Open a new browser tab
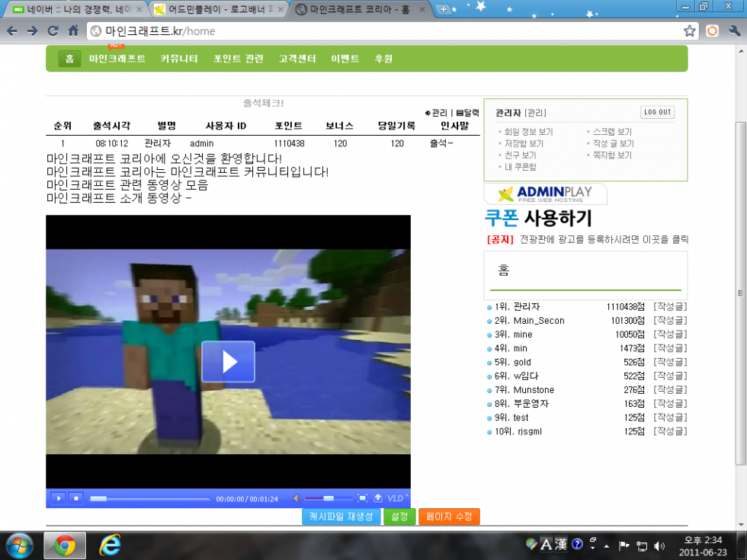Screen dimensions: 747x560 click(443, 9)
